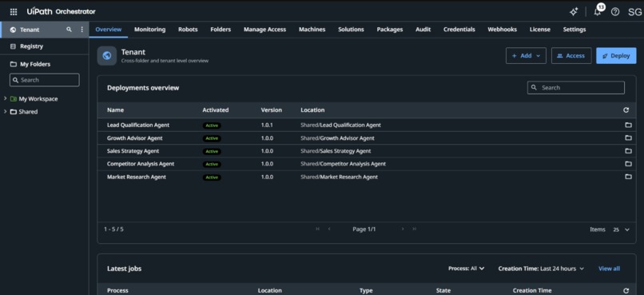Open the Add dropdown button
This screenshot has height=295, width=644.
526,56
